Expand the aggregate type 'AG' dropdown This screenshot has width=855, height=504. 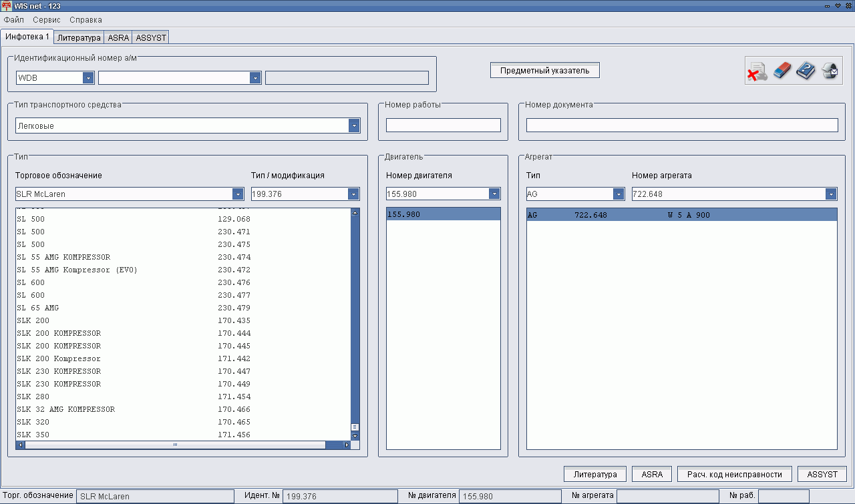(619, 194)
